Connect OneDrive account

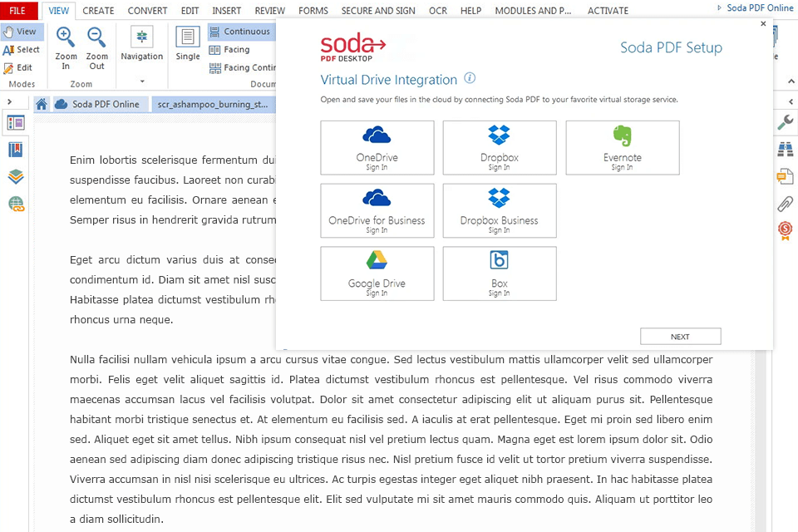pos(377,148)
